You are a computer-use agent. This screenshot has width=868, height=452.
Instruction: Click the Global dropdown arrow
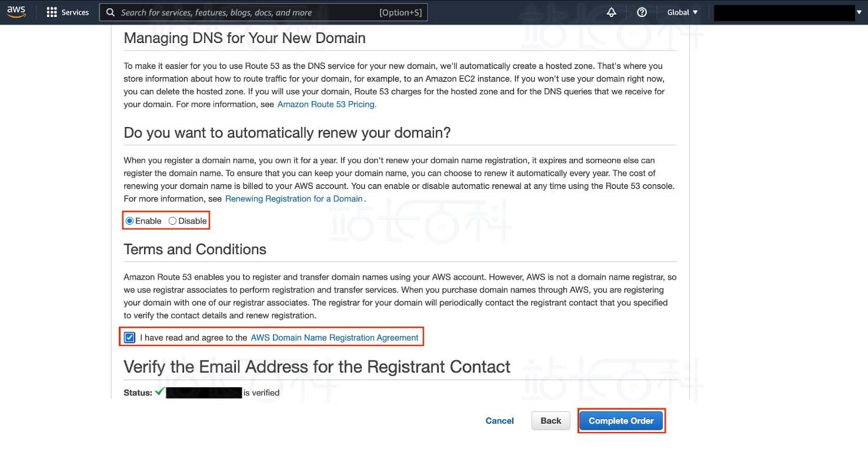pyautogui.click(x=695, y=12)
